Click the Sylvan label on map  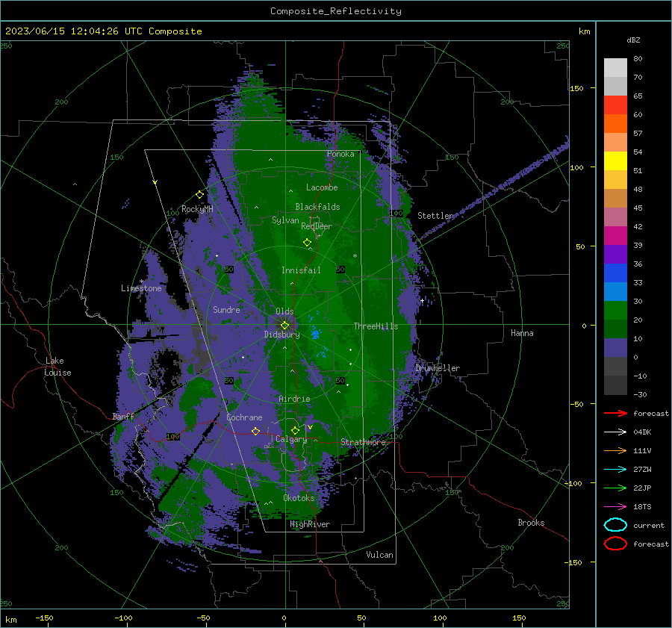coord(285,220)
